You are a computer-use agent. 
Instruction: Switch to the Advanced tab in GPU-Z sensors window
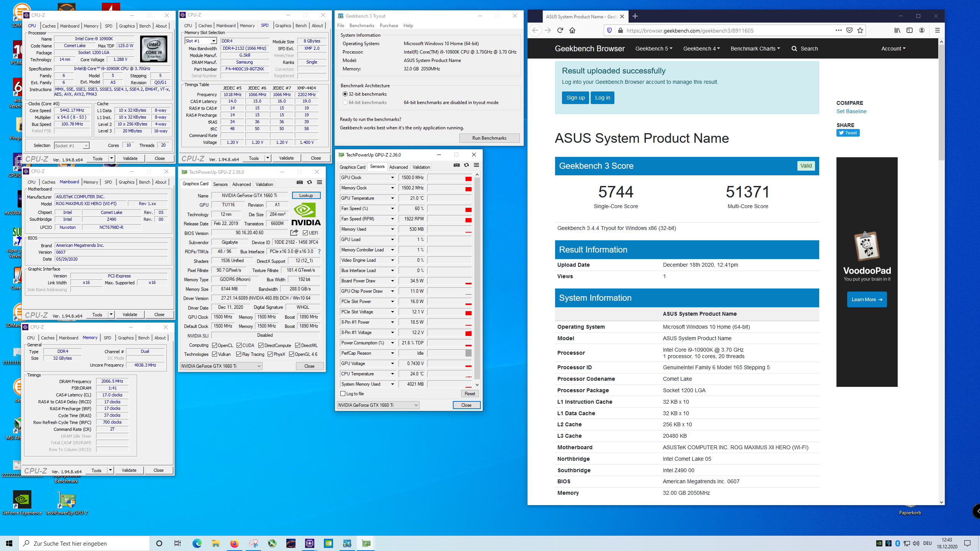(x=399, y=167)
